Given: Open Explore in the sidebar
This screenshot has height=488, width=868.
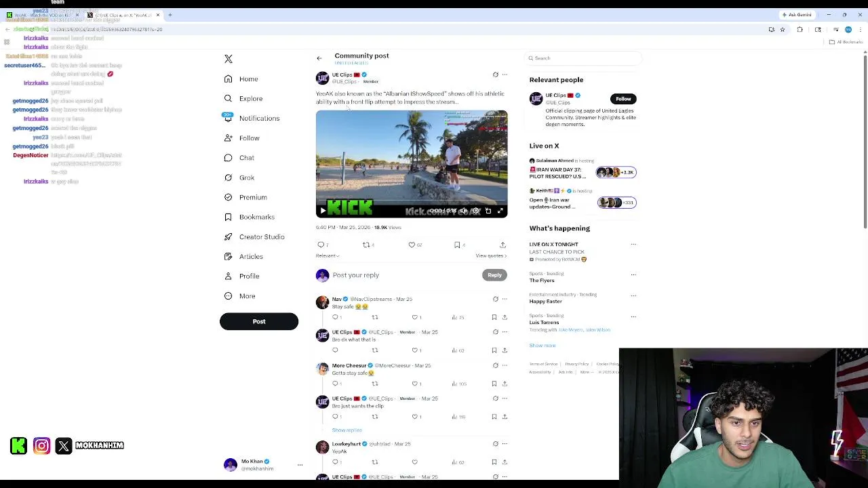Looking at the screenshot, I should pos(243,99).
